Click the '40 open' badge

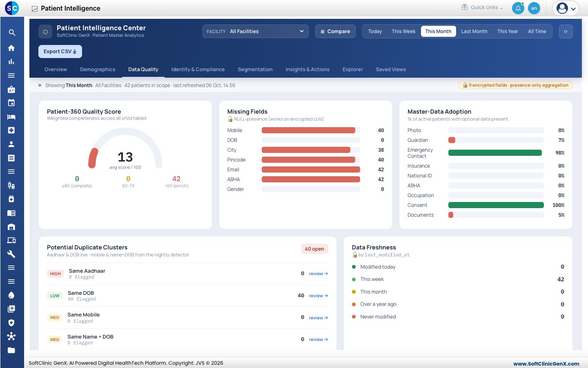[x=314, y=249]
